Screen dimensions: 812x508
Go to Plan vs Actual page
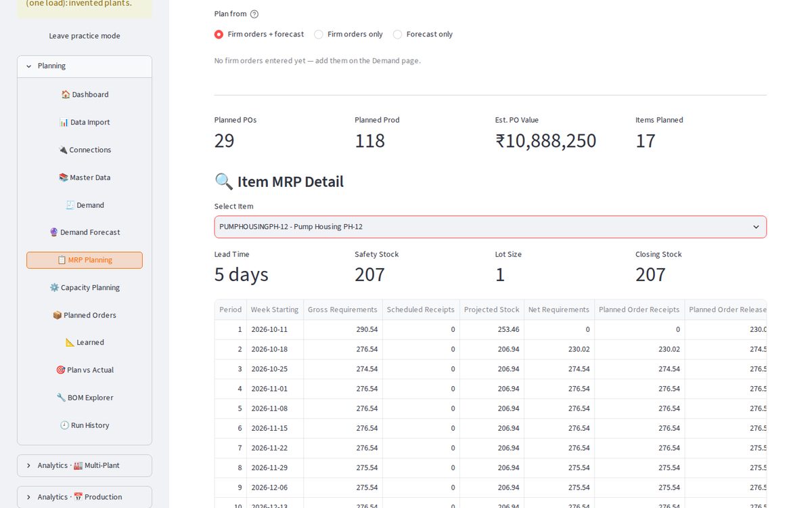point(85,370)
